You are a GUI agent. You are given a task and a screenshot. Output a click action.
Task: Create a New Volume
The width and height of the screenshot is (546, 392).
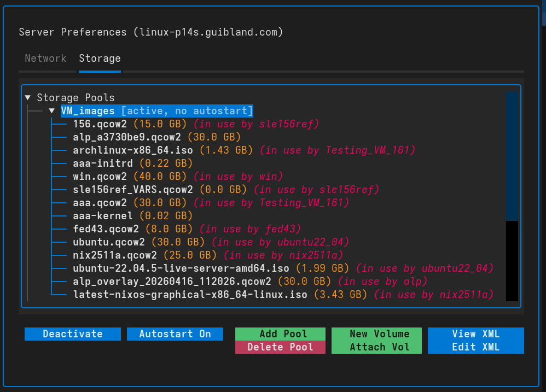coord(379,334)
